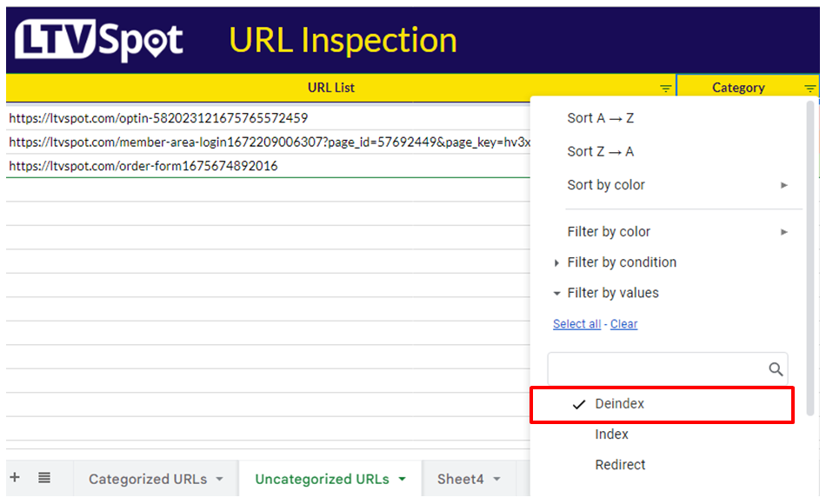Expand the Filter by condition section
Screen dimensions: 826x504
point(556,262)
